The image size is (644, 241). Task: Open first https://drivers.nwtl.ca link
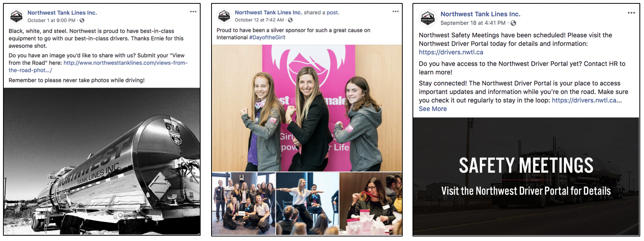click(x=451, y=52)
